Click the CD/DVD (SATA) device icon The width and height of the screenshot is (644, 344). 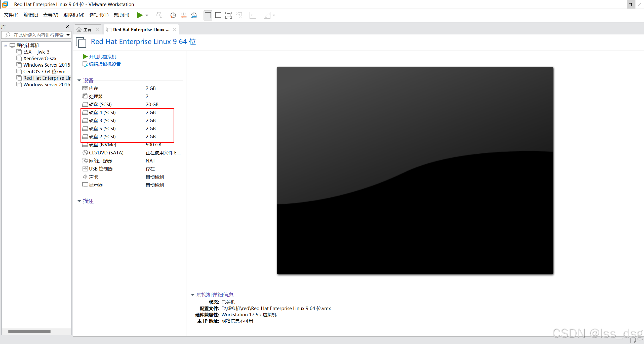click(85, 153)
